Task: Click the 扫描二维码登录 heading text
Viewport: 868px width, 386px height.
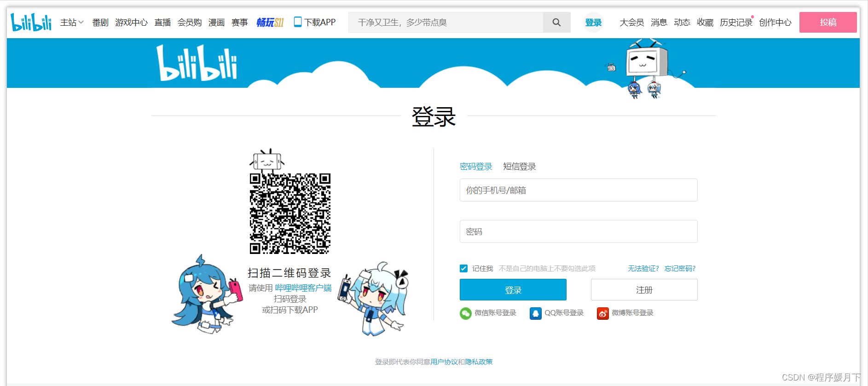Action: [289, 273]
